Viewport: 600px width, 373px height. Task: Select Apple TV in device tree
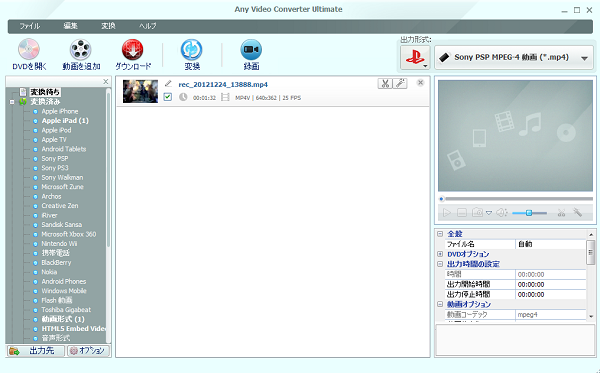(x=54, y=140)
